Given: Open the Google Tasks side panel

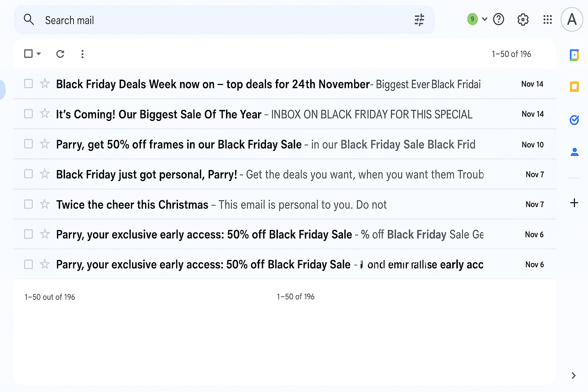Looking at the screenshot, I should tap(574, 120).
